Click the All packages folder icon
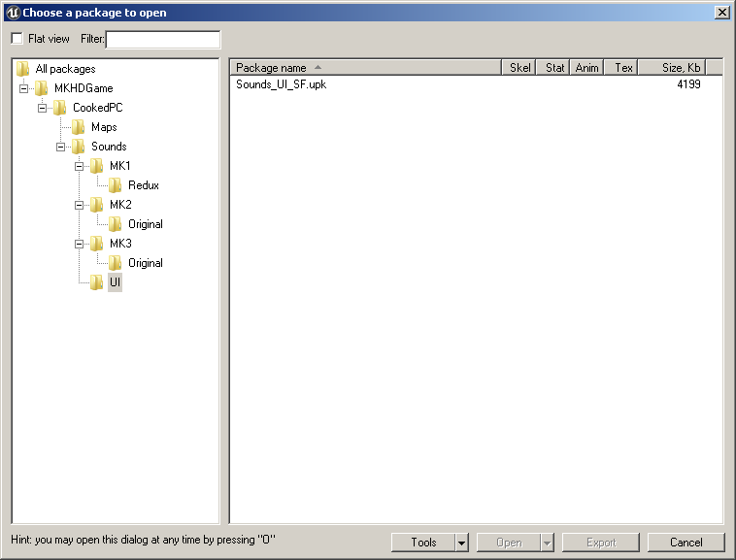736x560 pixels. tap(23, 69)
